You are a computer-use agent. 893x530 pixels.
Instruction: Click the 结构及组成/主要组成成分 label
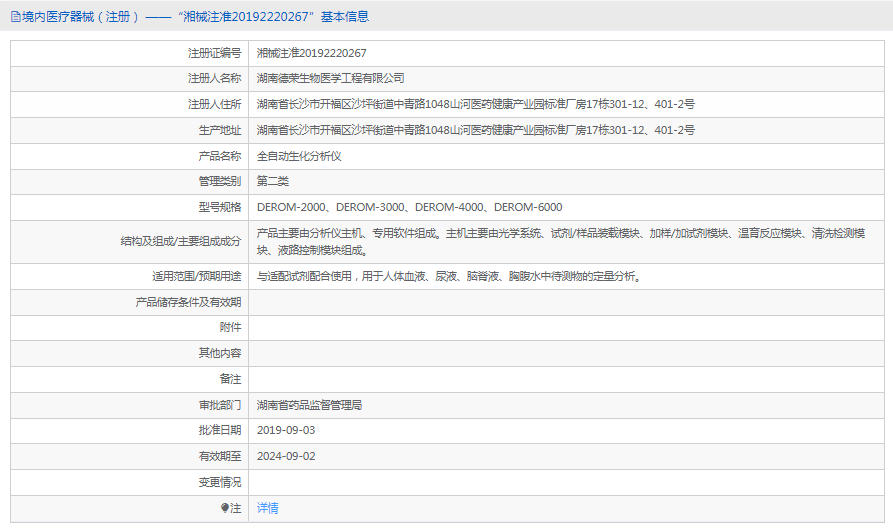coord(181,242)
